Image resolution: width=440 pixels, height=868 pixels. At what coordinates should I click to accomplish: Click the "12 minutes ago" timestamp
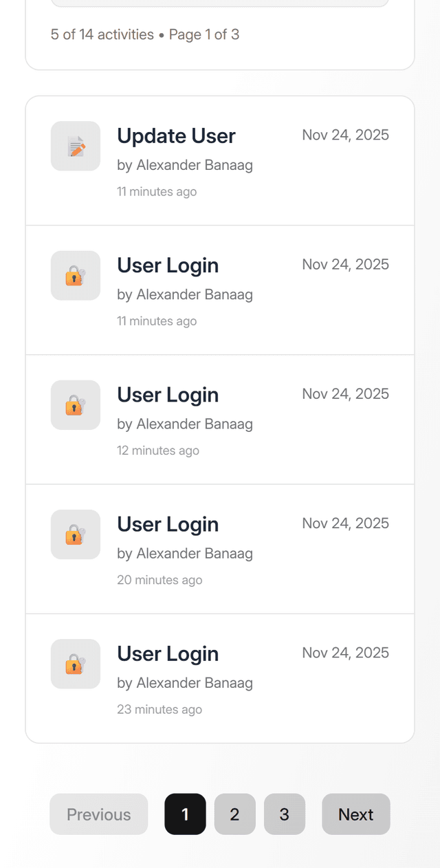pos(158,451)
